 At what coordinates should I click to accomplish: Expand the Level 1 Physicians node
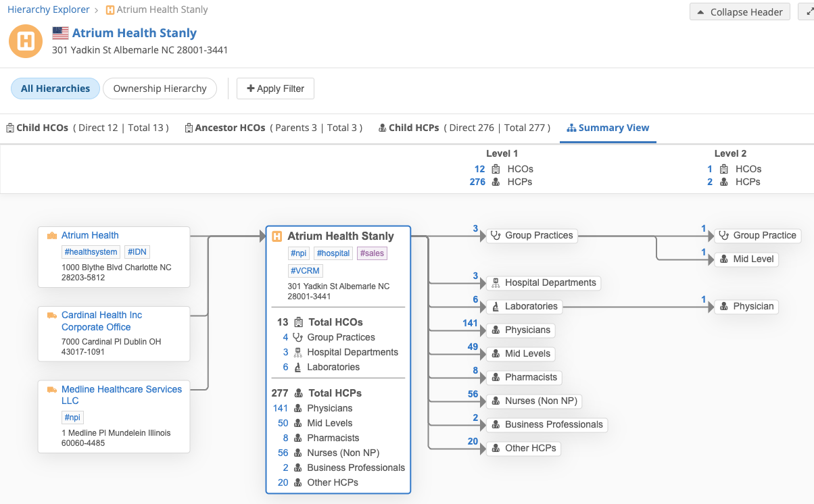pyautogui.click(x=520, y=330)
